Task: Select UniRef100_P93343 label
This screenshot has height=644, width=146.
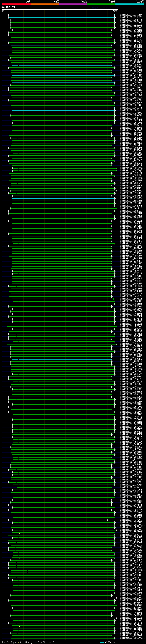Action: point(131,278)
